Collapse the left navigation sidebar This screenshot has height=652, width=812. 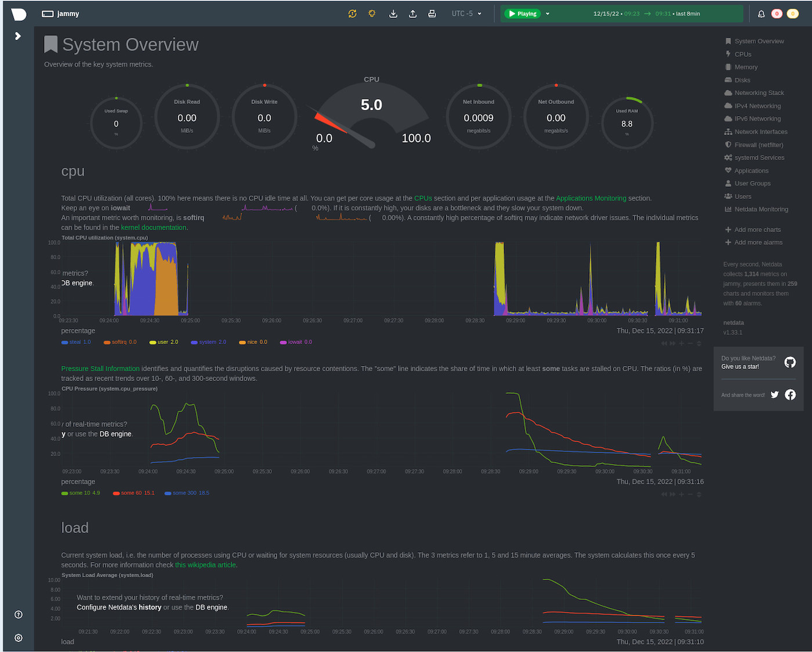[17, 35]
